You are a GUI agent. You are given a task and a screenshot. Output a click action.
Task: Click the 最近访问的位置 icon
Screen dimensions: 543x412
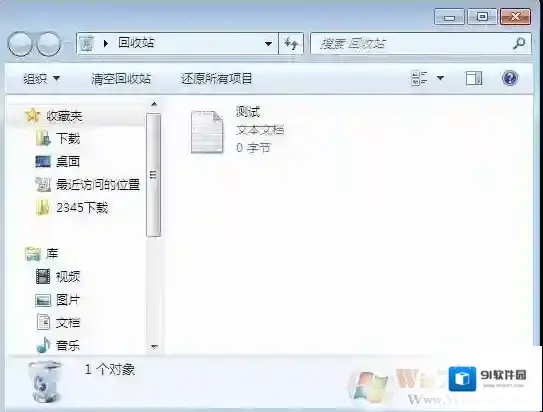(x=43, y=185)
